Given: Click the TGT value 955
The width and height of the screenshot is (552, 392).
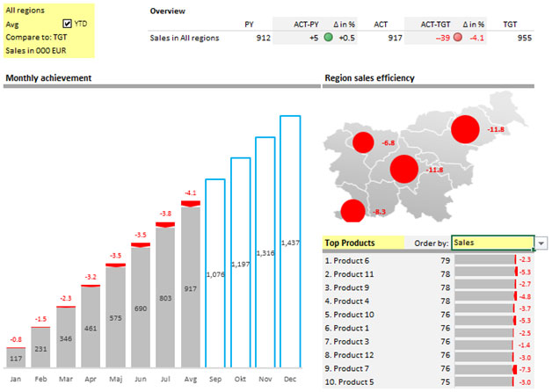Looking at the screenshot, I should click(x=525, y=38).
